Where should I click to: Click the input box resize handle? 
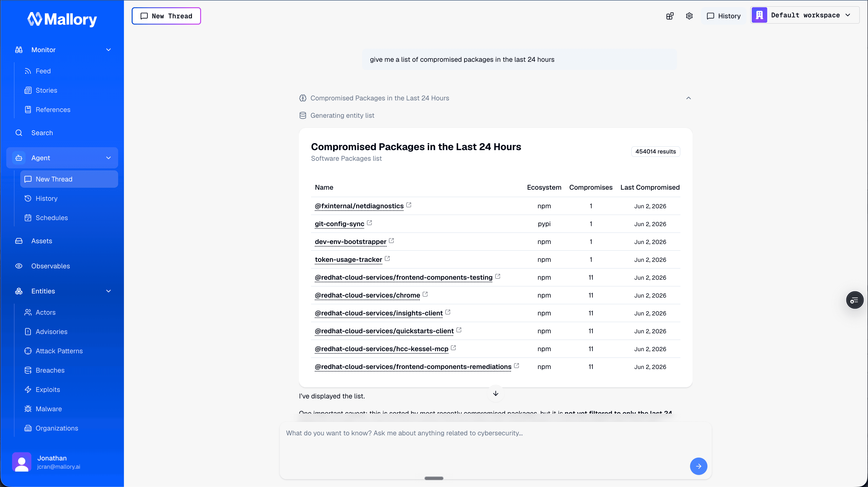coord(434,478)
